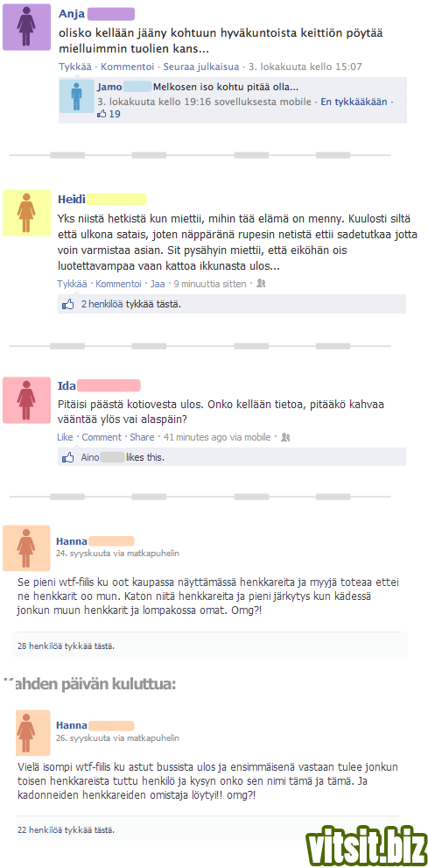The height and width of the screenshot is (868, 428).
Task: Click thumbs-up icon showing 19 likes
Action: 102,114
